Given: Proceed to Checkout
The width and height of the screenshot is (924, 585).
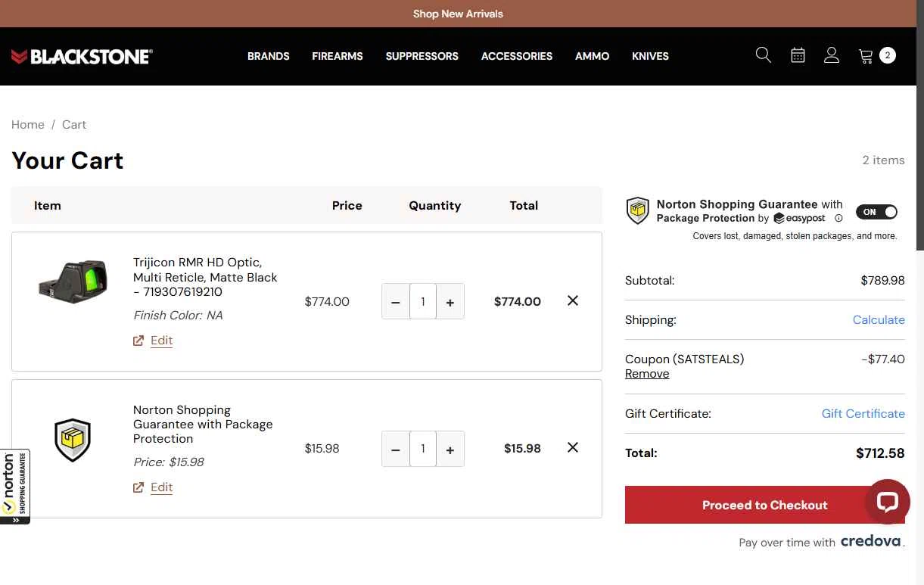Looking at the screenshot, I should pos(765,505).
